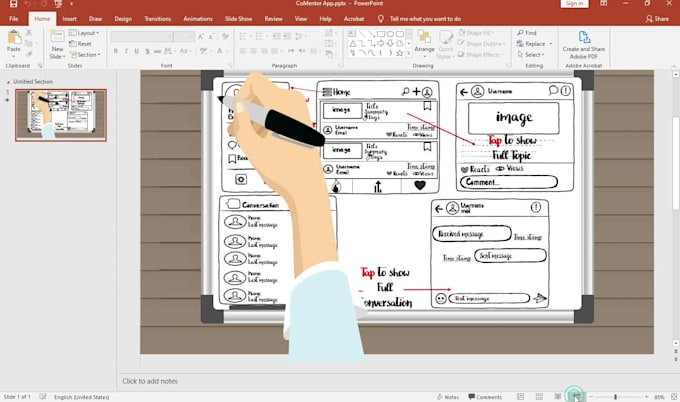
Task: Click the New Slide icon
Action: click(x=57, y=36)
